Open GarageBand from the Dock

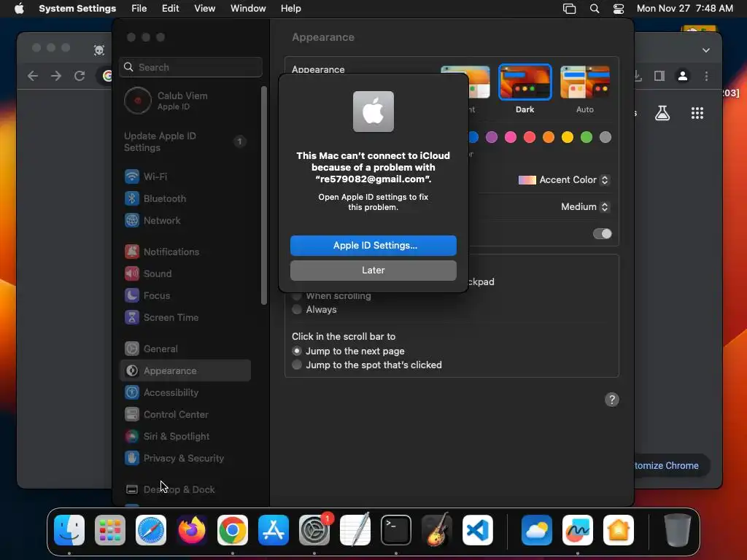tap(437, 530)
